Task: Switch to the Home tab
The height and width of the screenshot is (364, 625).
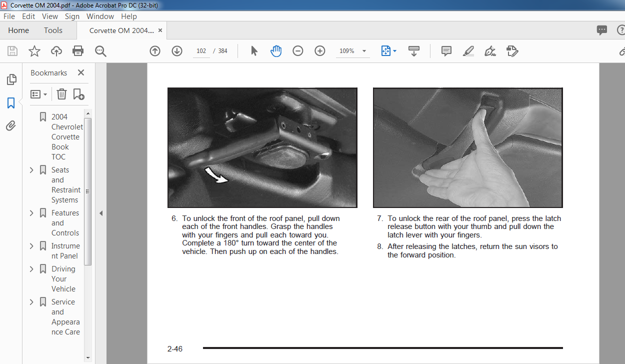Action: click(x=18, y=30)
